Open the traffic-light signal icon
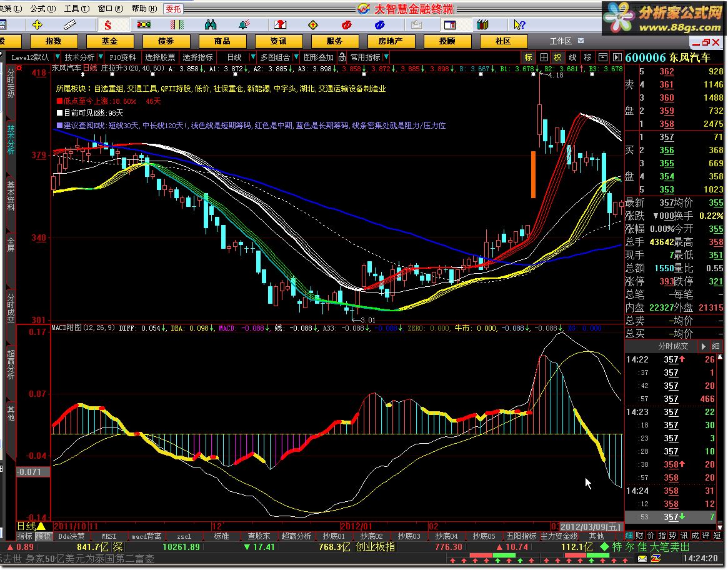 tap(144, 24)
